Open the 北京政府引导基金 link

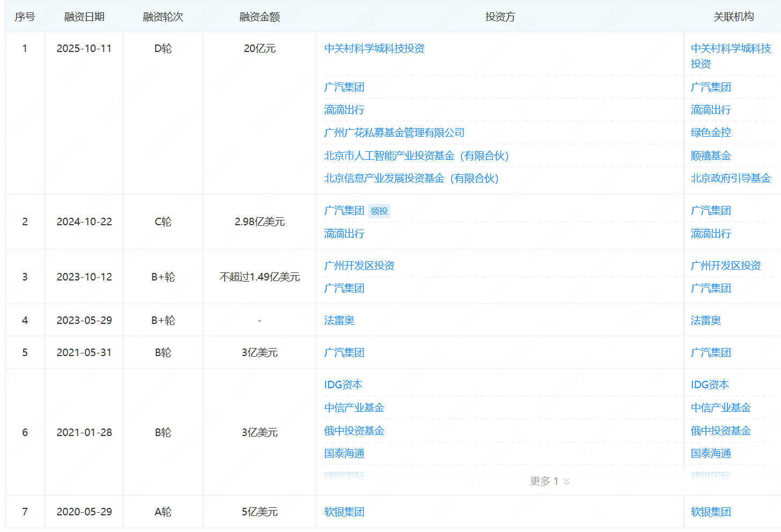click(730, 179)
